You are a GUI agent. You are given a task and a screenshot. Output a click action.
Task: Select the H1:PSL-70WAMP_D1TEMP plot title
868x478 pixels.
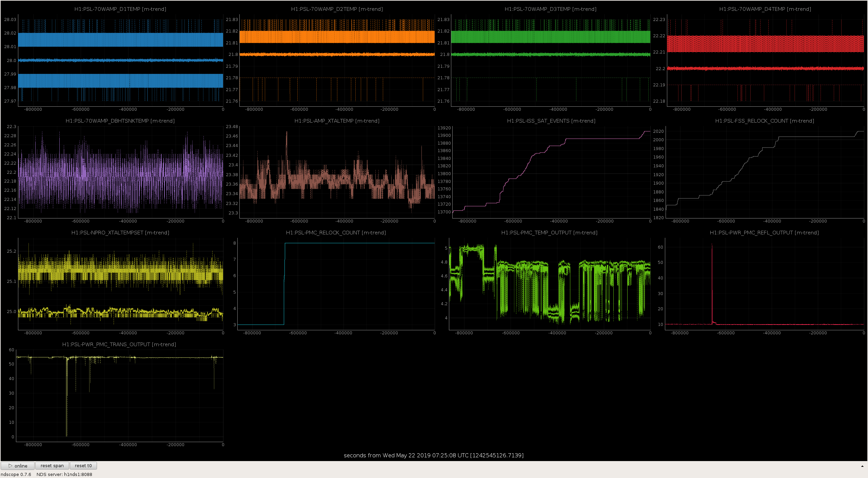click(120, 9)
